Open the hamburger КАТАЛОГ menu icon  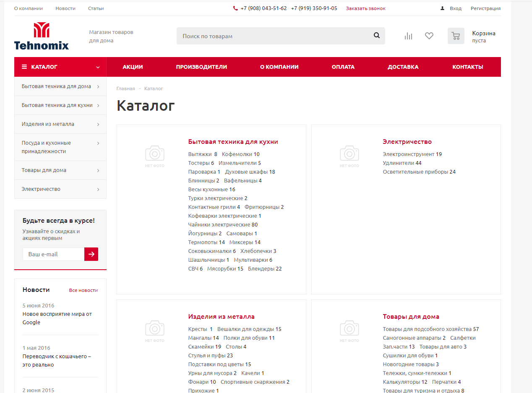click(24, 67)
